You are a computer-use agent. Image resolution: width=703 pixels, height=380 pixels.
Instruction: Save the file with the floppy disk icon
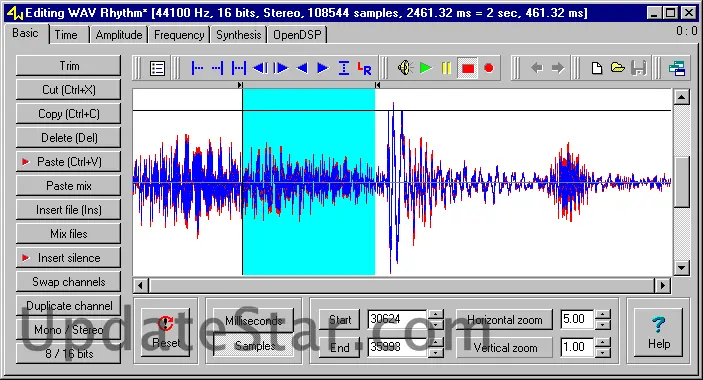(638, 68)
